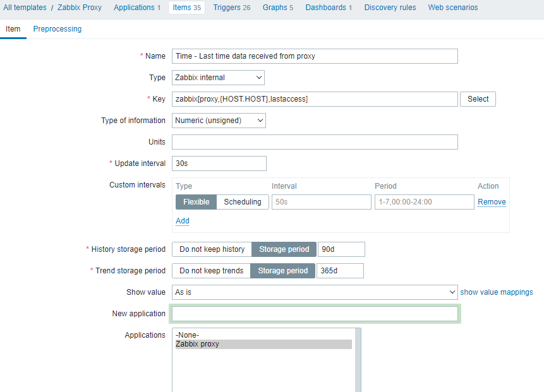The width and height of the screenshot is (544, 392).
Task: Click the trend period field 365d
Action: (x=340, y=271)
